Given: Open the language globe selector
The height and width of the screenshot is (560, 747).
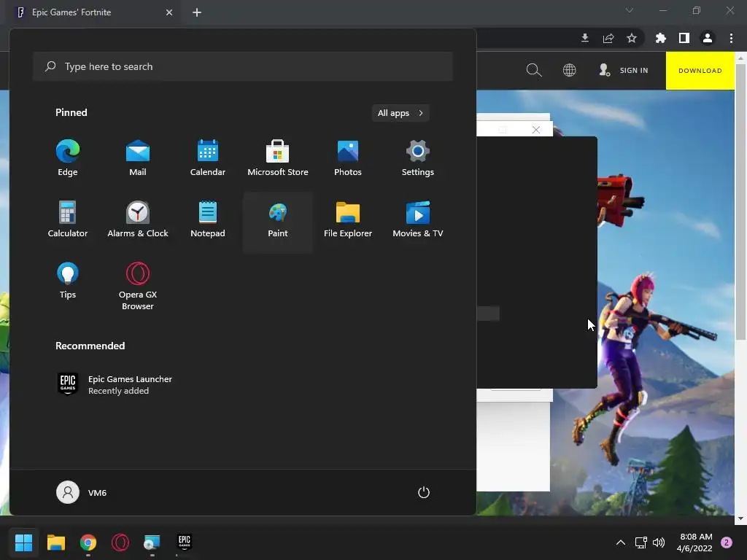Looking at the screenshot, I should [x=569, y=71].
